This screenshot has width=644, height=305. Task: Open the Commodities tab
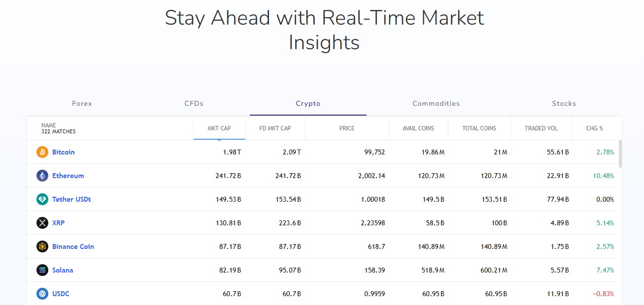(436, 104)
